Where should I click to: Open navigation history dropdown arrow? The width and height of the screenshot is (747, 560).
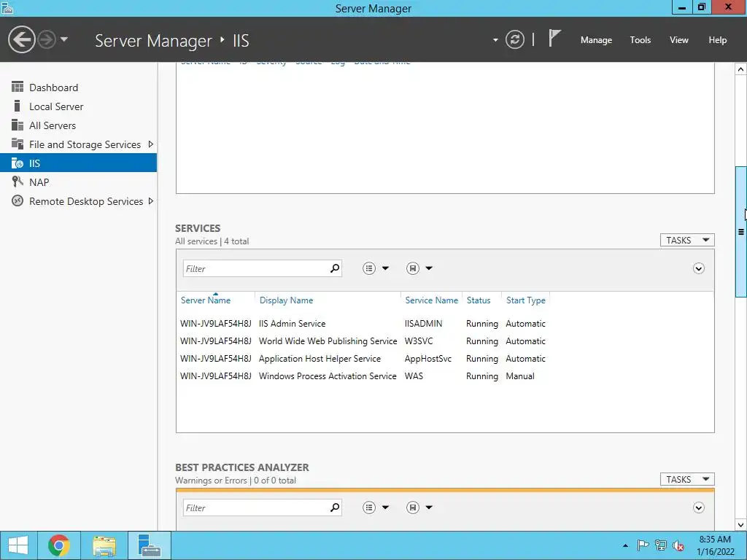64,39
